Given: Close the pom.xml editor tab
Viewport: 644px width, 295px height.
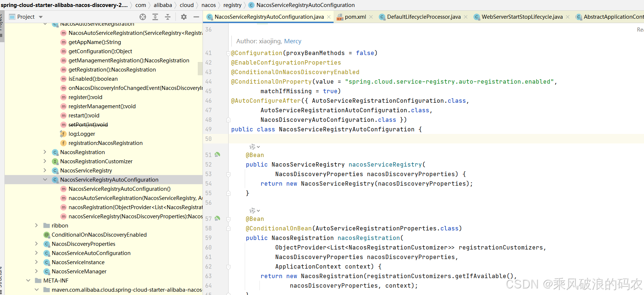Looking at the screenshot, I should [371, 17].
